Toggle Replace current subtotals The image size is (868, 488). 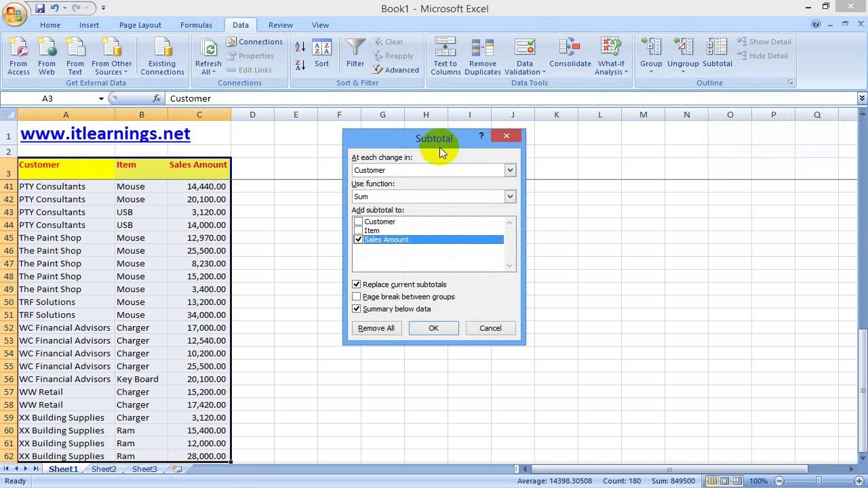tap(357, 285)
